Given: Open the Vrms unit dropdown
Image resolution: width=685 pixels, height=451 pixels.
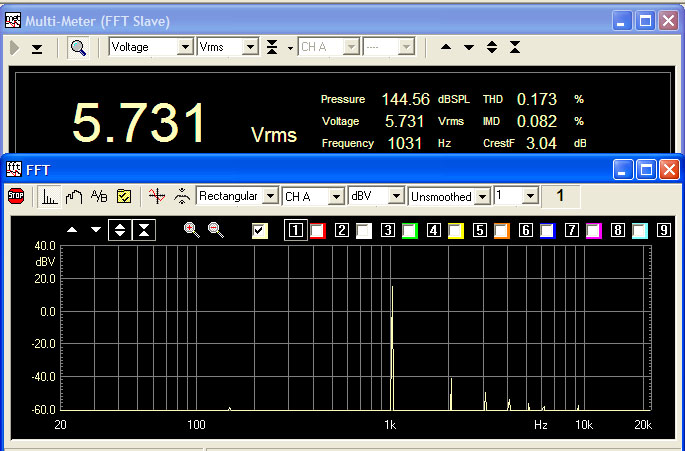Looking at the screenshot, I should point(248,47).
